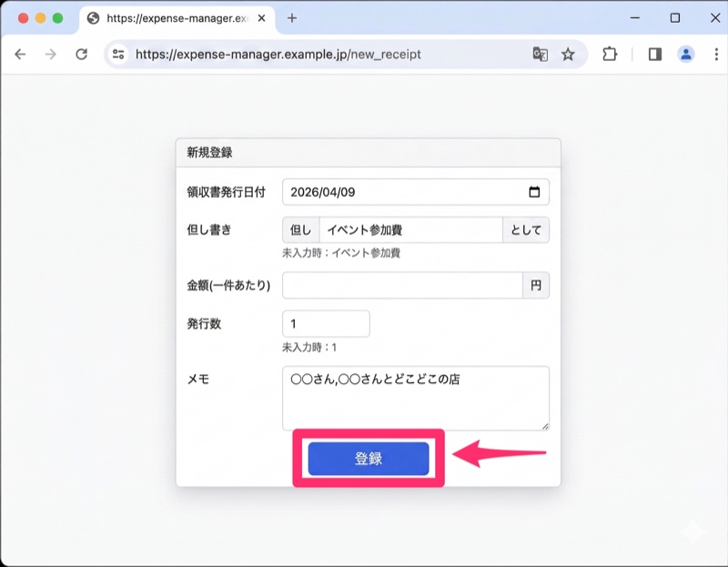Show the browser side panel icon
Screen dimensions: 728x567
pos(654,54)
